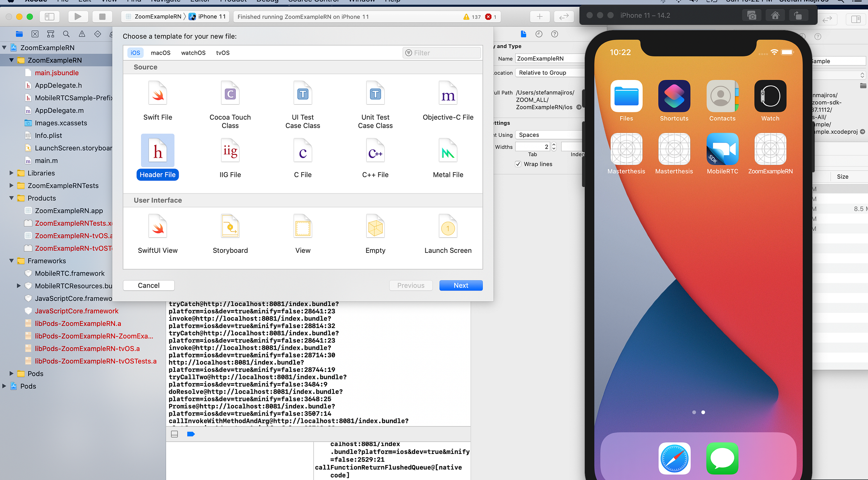Switch to the tvOS template tab

coord(223,53)
